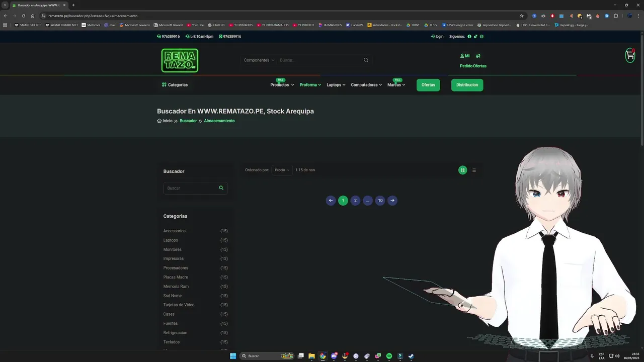644x362 pixels.
Task: Go to page 10
Action: tap(380, 201)
